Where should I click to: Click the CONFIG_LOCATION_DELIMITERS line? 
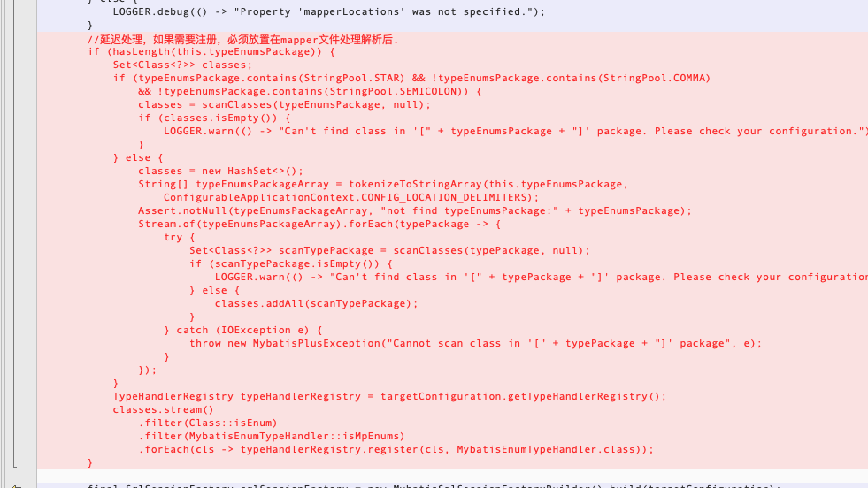351,197
